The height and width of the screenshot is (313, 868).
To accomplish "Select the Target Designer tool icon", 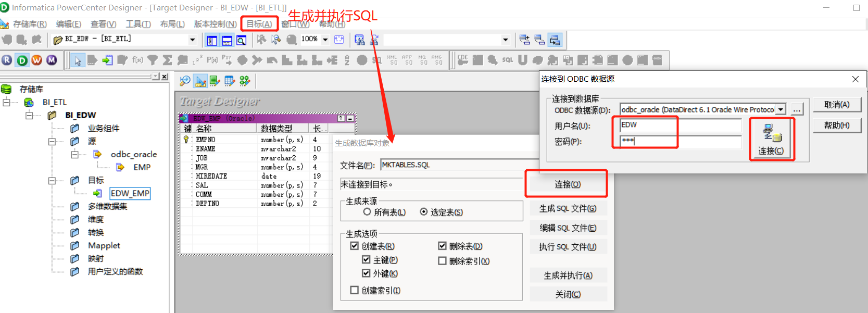I will click(x=200, y=81).
